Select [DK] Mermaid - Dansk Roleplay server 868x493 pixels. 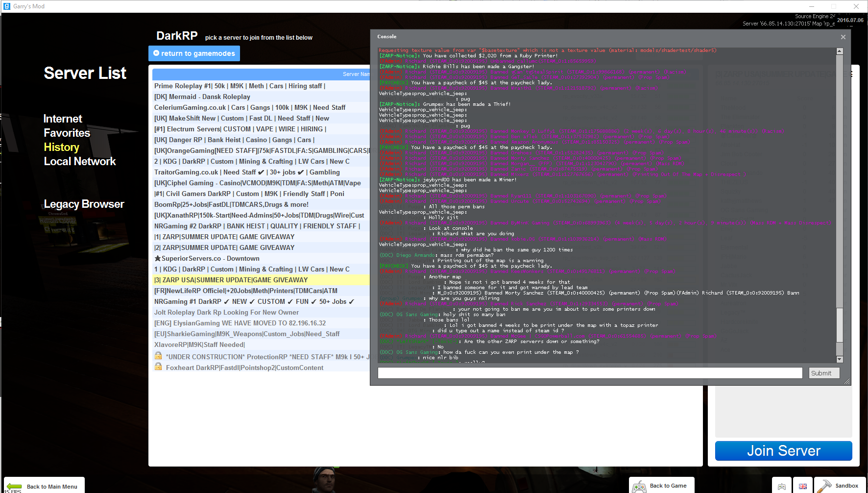(x=261, y=97)
